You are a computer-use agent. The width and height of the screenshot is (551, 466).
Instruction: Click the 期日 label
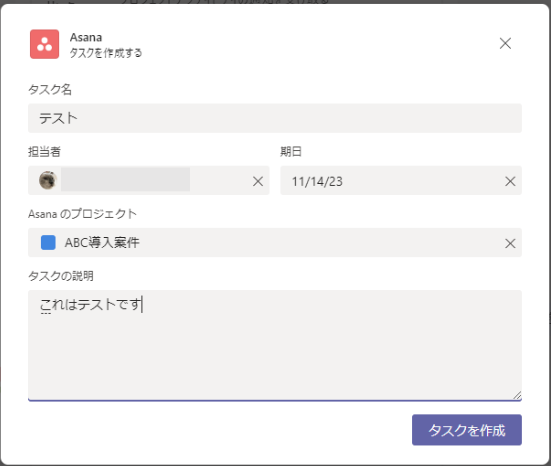[291, 151]
